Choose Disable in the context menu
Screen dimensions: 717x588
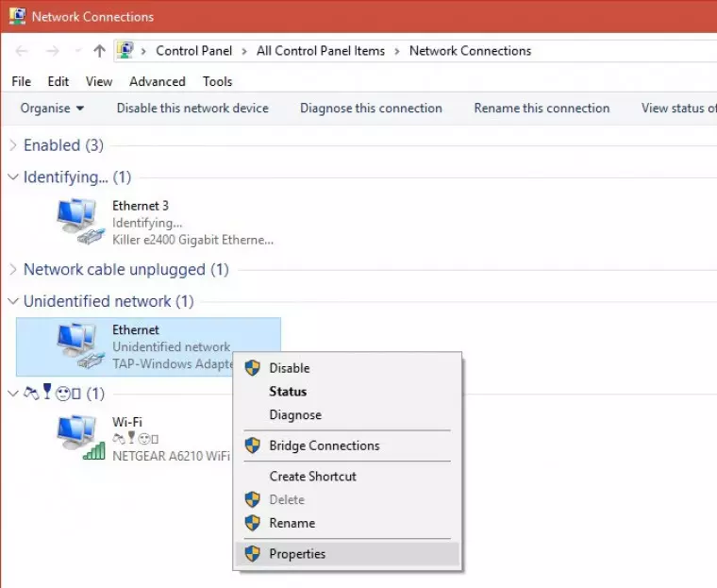[x=289, y=368]
